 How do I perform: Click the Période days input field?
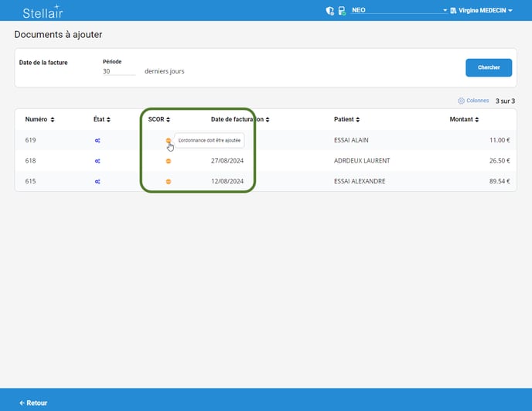(x=118, y=71)
